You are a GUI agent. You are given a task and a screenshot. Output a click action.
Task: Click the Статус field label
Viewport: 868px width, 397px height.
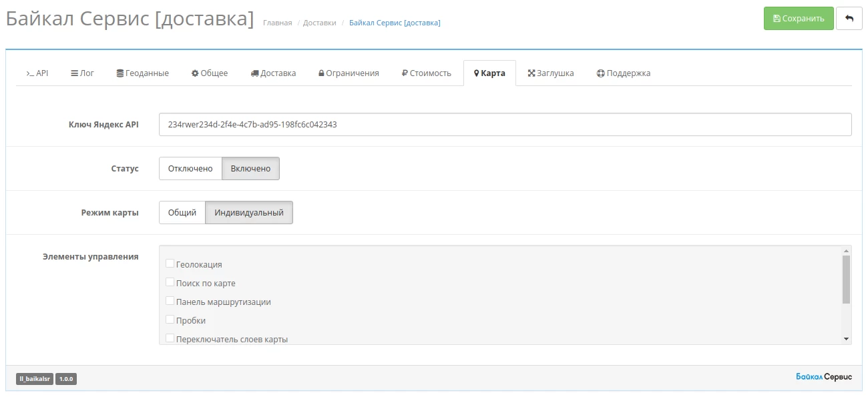coord(125,169)
